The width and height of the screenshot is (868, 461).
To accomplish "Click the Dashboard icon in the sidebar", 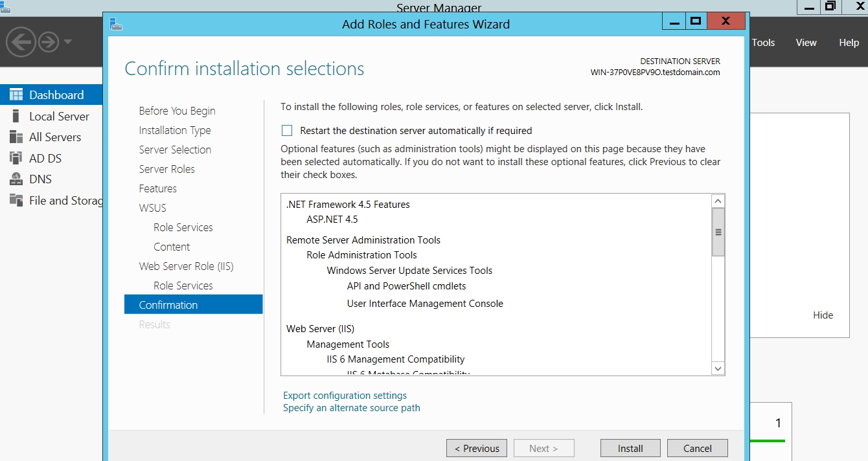I will [16, 95].
